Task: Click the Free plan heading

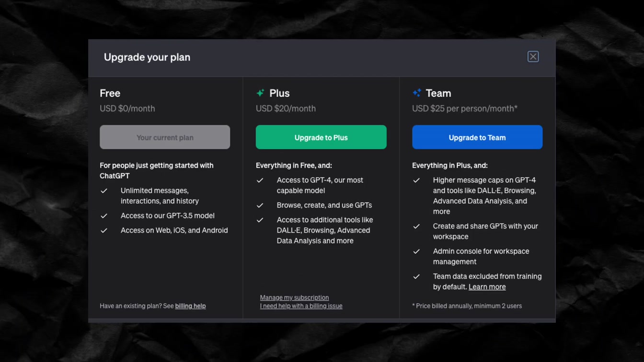Action: click(x=110, y=93)
